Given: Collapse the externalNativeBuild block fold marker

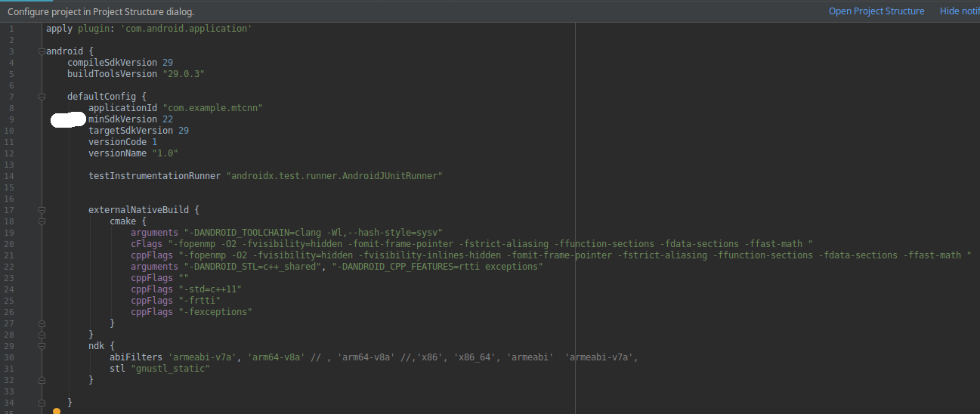Looking at the screenshot, I should (42, 210).
